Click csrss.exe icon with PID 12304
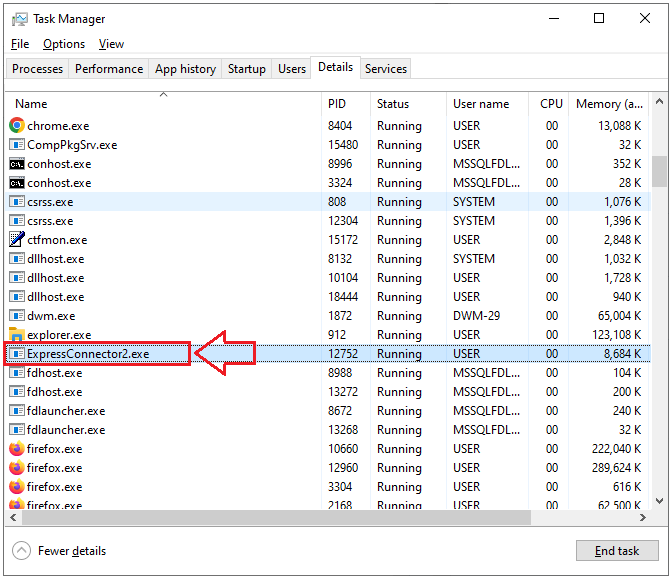Viewport: 671px width, 578px height. [x=17, y=221]
